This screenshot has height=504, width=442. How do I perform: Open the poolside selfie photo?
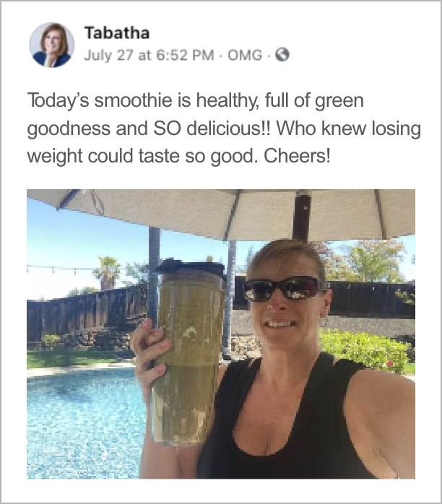pyautogui.click(x=221, y=335)
